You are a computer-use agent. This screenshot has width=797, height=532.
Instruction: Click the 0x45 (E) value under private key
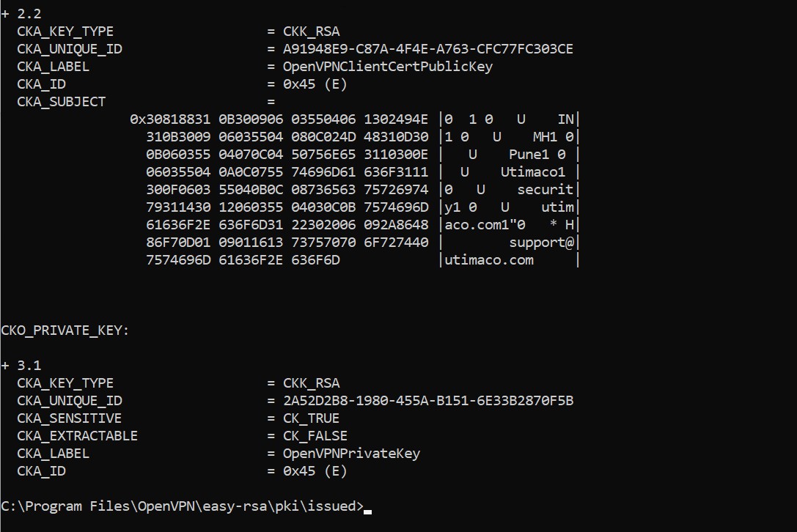(x=315, y=471)
